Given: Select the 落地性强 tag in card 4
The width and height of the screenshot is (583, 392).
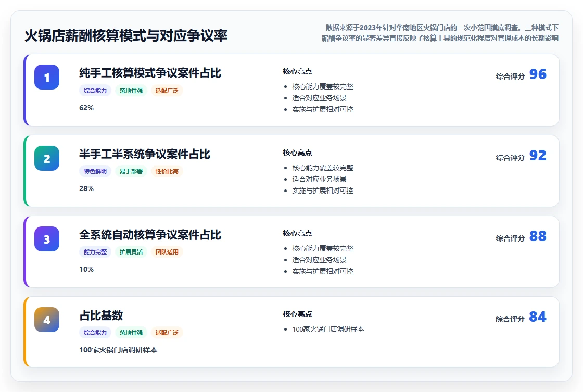Looking at the screenshot, I should pos(131,333).
